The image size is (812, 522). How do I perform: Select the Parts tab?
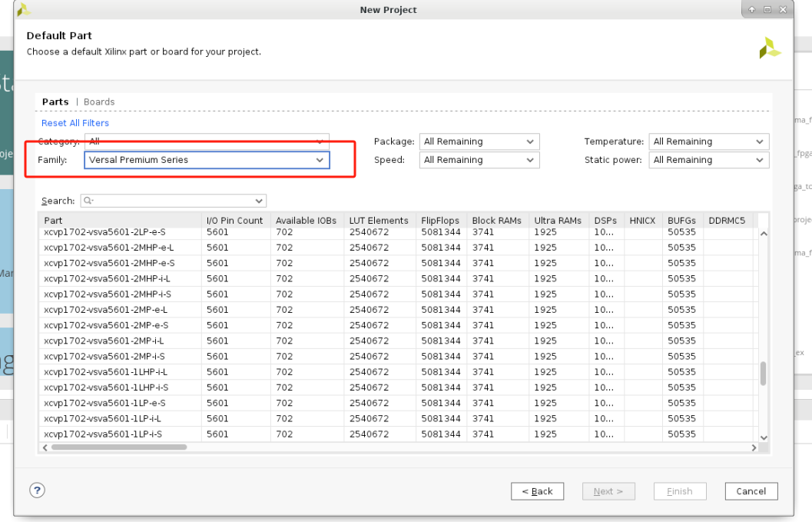click(55, 101)
